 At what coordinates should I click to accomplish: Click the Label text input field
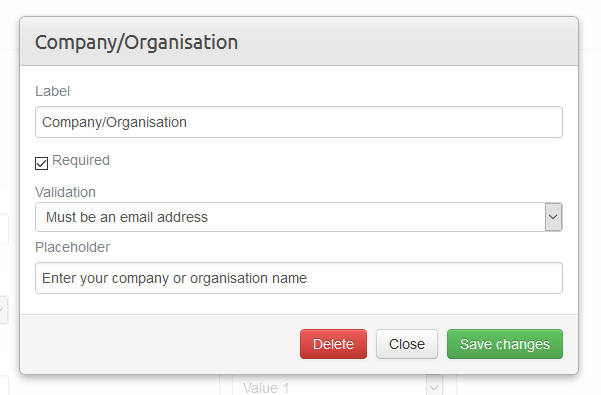click(299, 122)
